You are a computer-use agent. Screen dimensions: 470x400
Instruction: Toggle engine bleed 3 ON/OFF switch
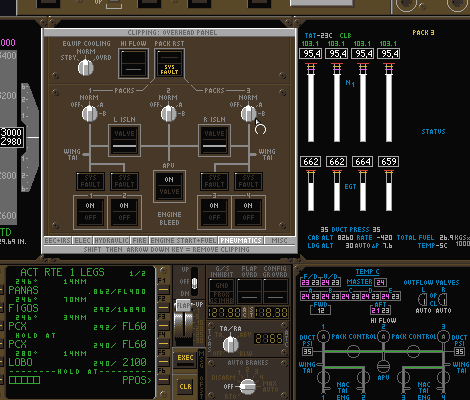pos(214,212)
